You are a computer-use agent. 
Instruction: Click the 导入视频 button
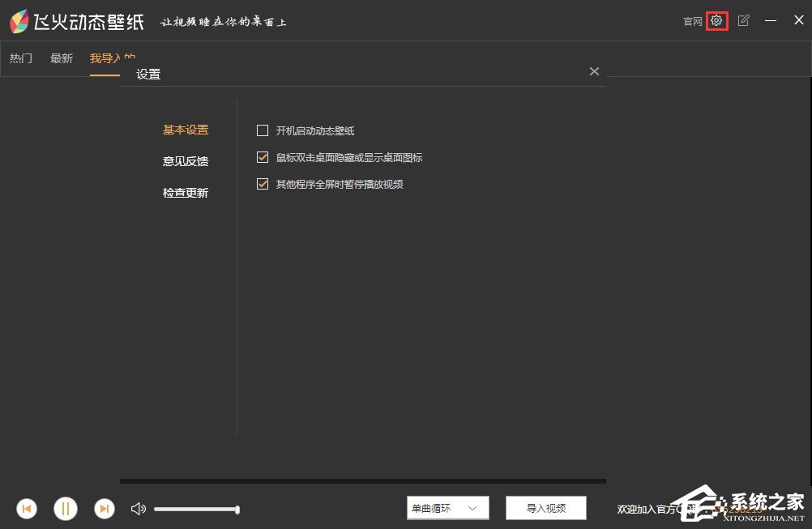[546, 509]
